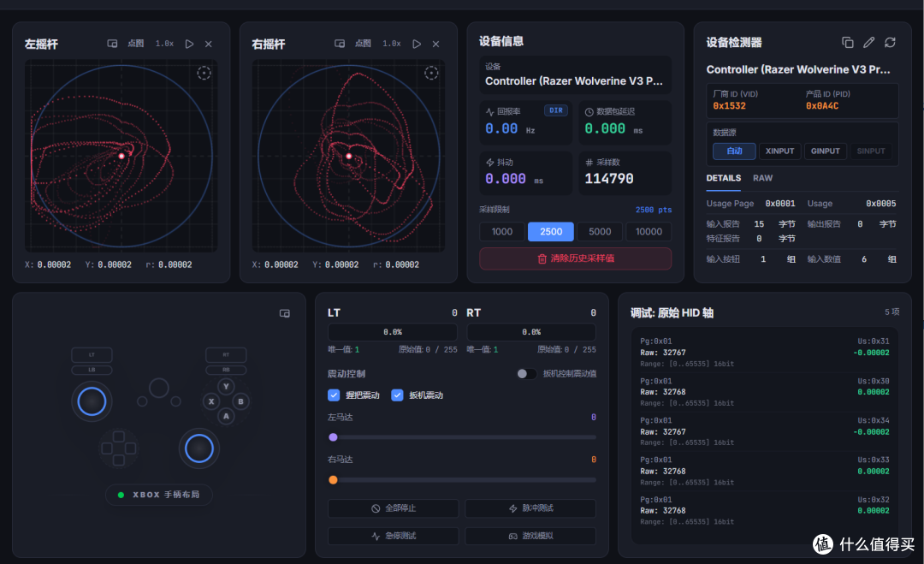This screenshot has height=564, width=924.
Task: Set sample limit to 10000
Action: [649, 232]
